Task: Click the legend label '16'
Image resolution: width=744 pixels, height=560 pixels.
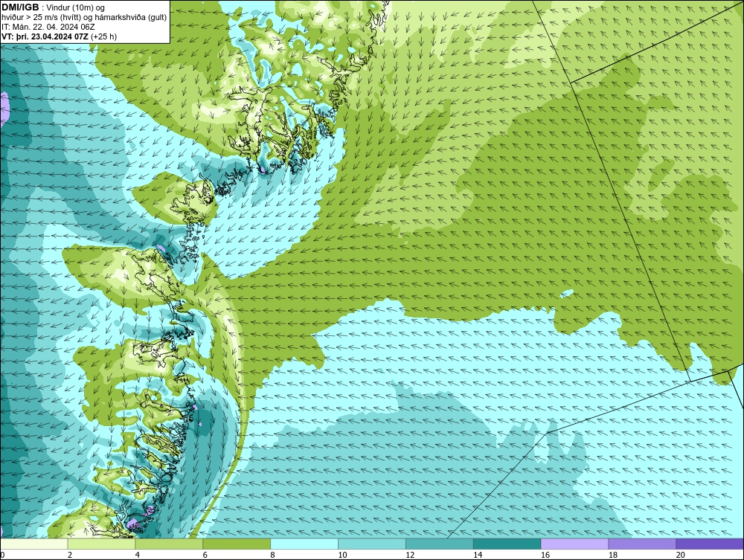Action: pos(545,555)
